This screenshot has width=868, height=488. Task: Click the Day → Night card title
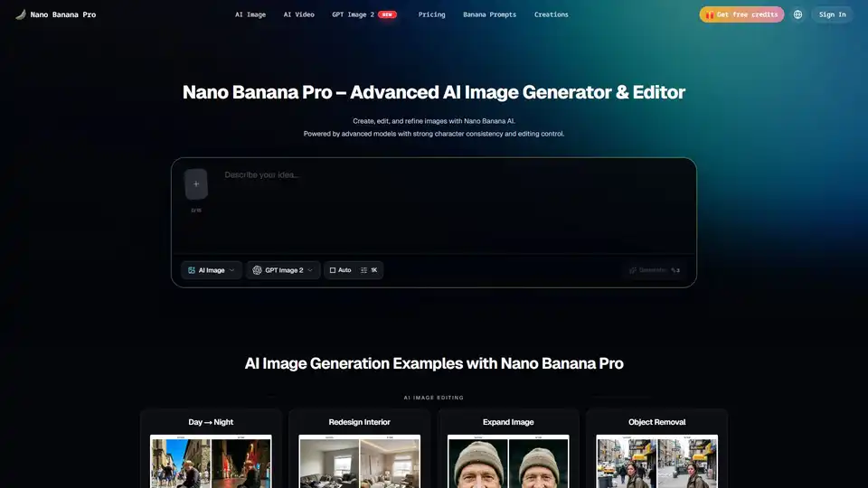[x=211, y=422]
